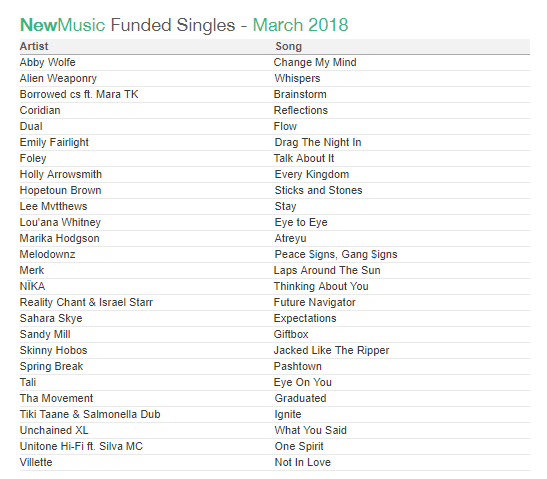This screenshot has height=479, width=547.
Task: Click the song Jacked Like The Ripper
Action: point(331,351)
